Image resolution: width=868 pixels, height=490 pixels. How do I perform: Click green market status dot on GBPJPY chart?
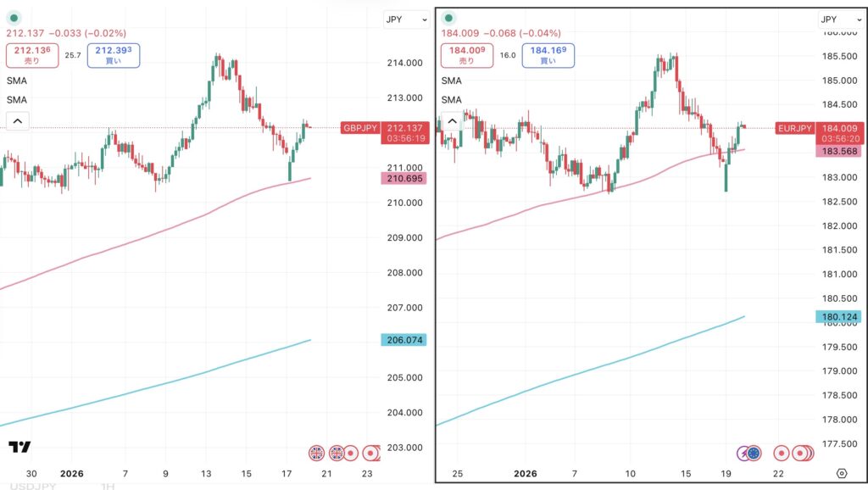click(x=14, y=18)
